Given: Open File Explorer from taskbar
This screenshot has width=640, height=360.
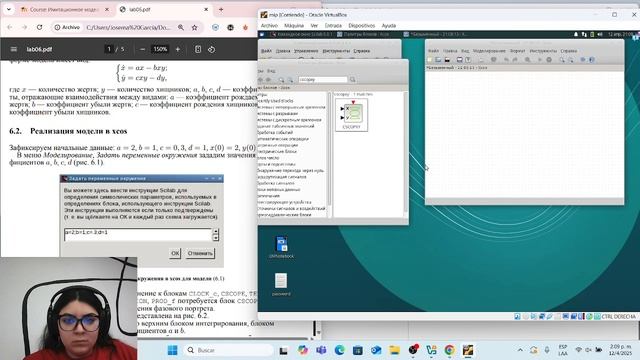Looking at the screenshot, I should [394, 350].
